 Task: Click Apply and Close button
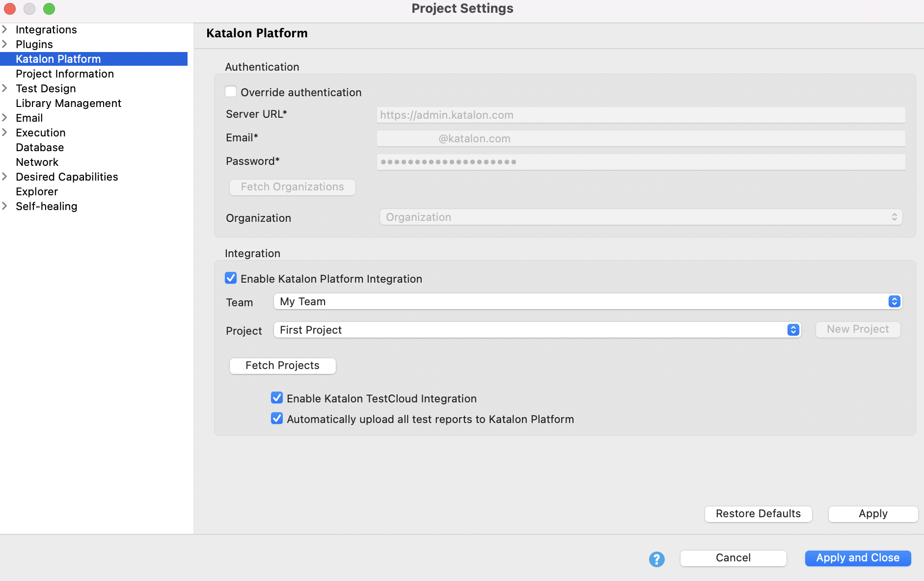pos(858,558)
